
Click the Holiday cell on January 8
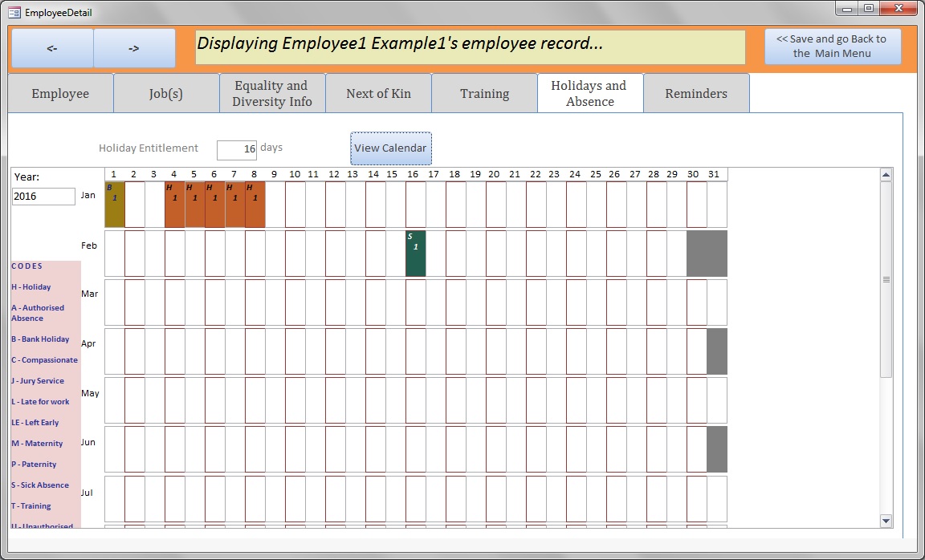point(255,205)
